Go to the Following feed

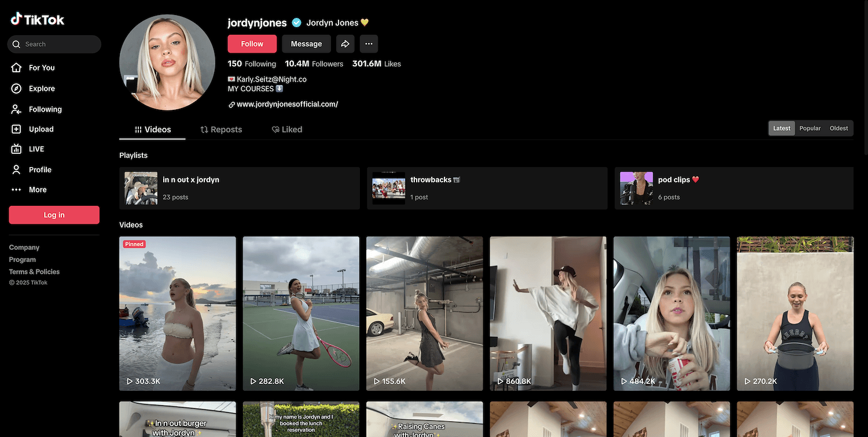(45, 109)
